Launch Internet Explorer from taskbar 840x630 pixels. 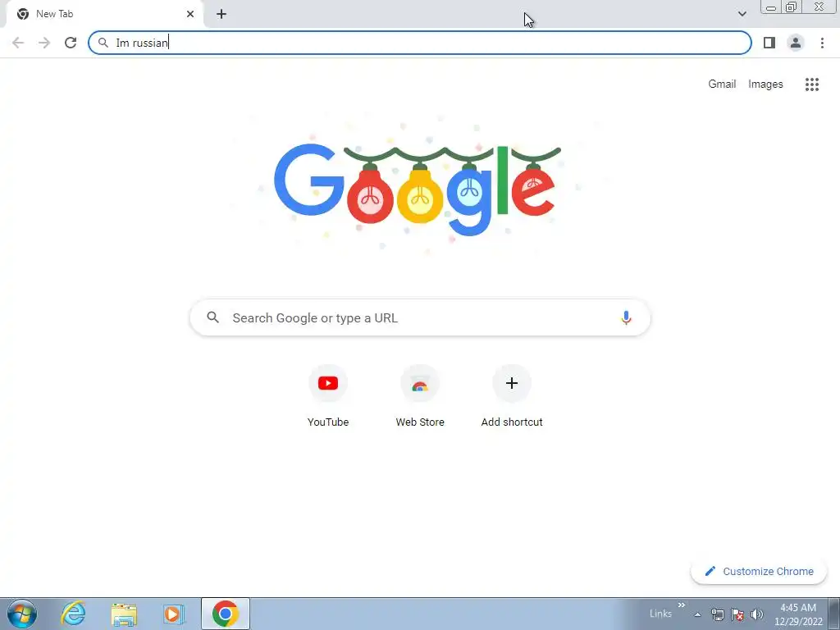pyautogui.click(x=73, y=614)
